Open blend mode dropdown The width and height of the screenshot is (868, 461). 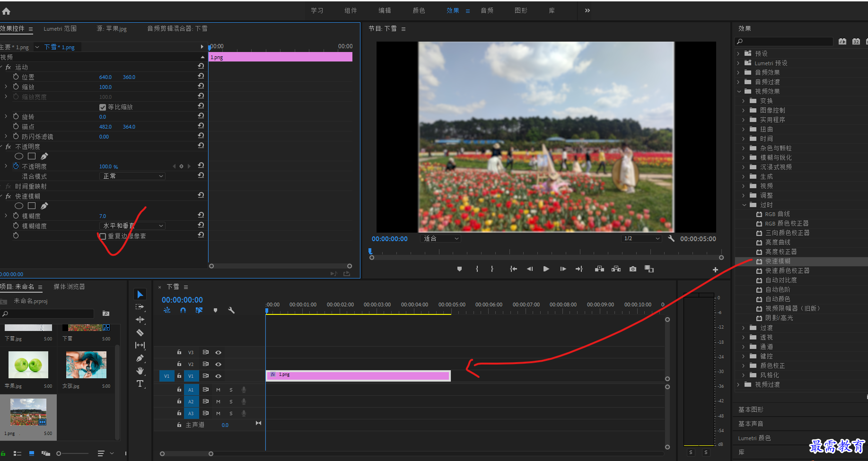(x=132, y=176)
